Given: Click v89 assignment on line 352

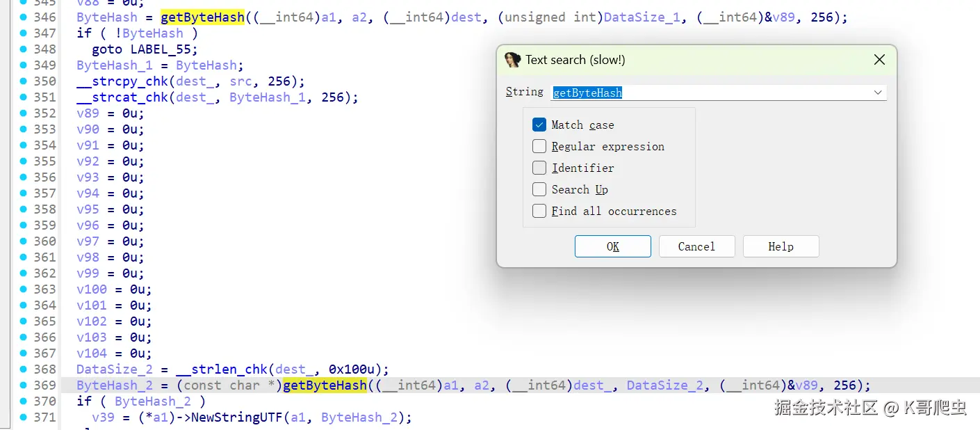Looking at the screenshot, I should (110, 113).
